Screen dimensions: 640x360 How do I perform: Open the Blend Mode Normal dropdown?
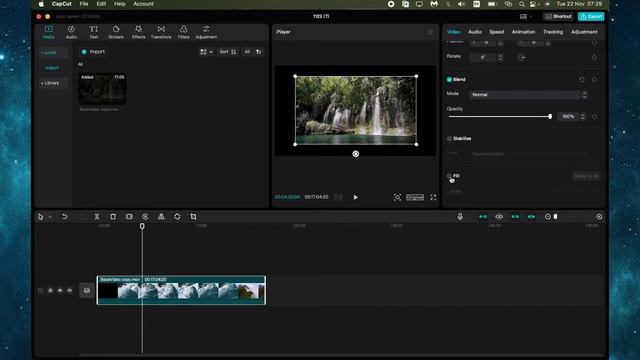pyautogui.click(x=528, y=95)
